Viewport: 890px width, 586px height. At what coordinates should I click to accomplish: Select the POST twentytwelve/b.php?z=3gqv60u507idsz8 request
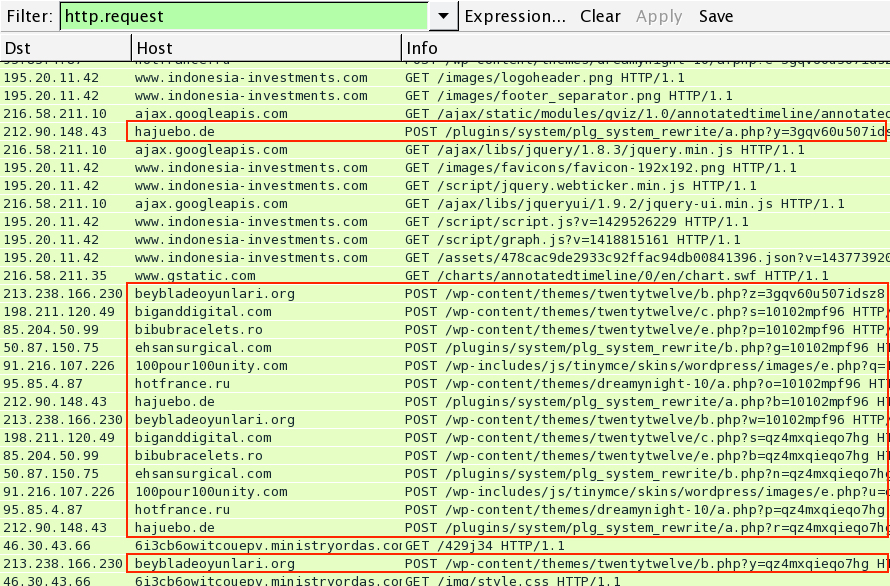click(445, 294)
